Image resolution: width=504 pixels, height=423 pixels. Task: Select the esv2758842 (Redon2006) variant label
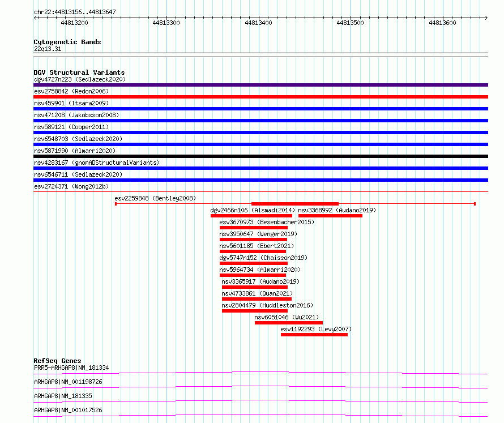coord(71,91)
